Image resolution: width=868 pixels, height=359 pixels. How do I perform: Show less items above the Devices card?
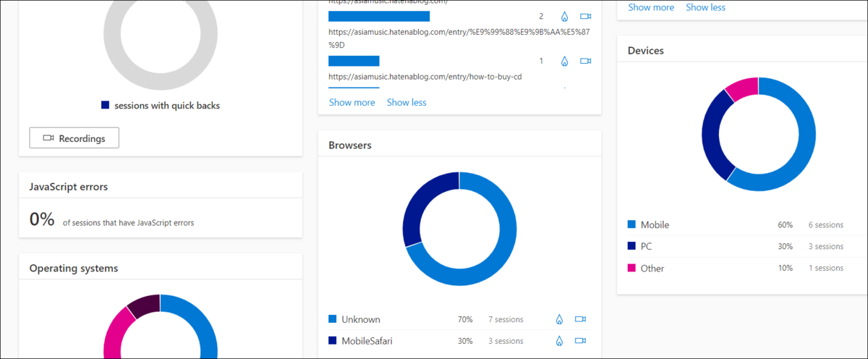[x=705, y=7]
